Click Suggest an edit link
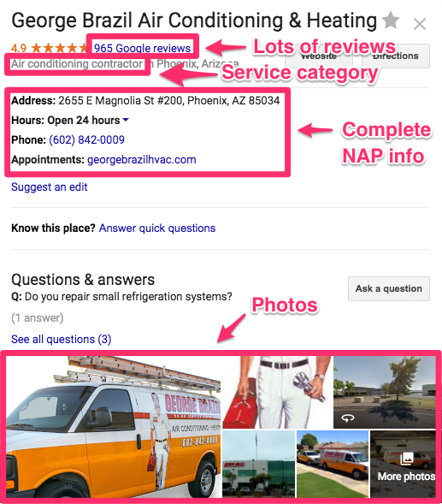Viewport: 442px width, 504px height. pyautogui.click(x=49, y=187)
